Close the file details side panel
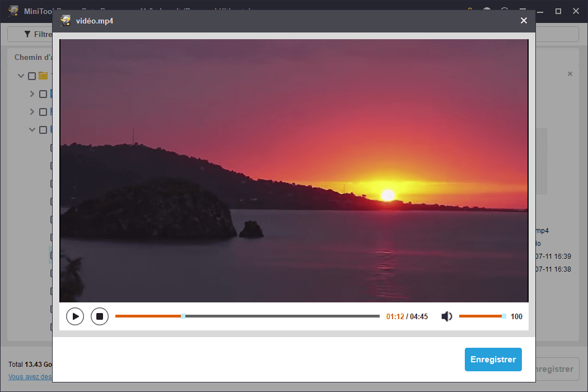Image resolution: width=588 pixels, height=392 pixels. pos(570,74)
